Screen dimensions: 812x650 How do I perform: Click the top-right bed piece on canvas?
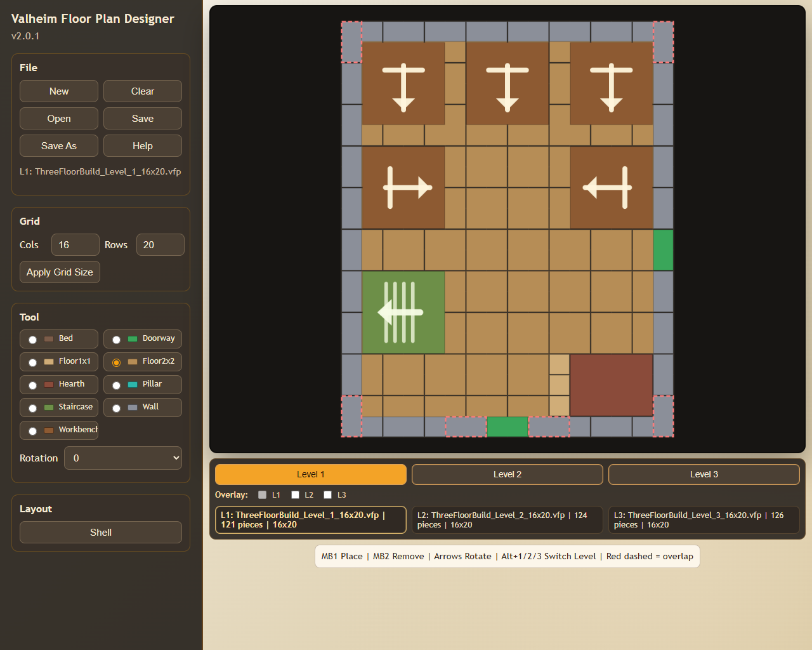point(612,84)
